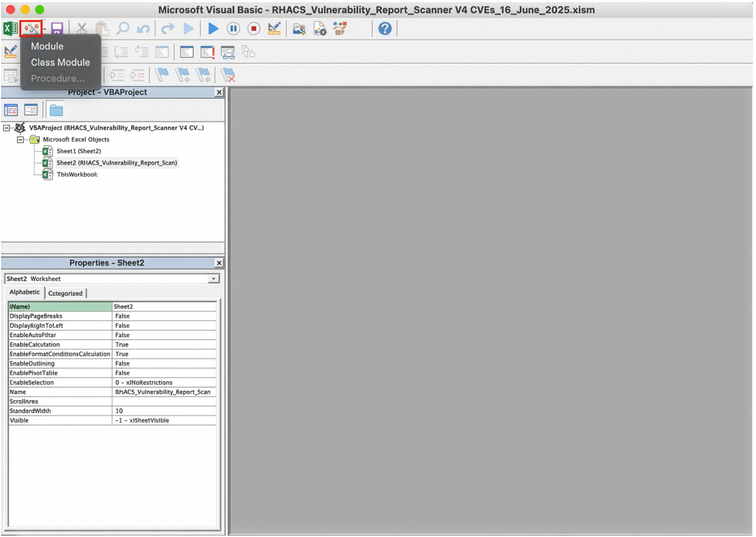Image resolution: width=756 pixels, height=537 pixels.
Task: Return to Excel via the Excel icon
Action: point(10,28)
